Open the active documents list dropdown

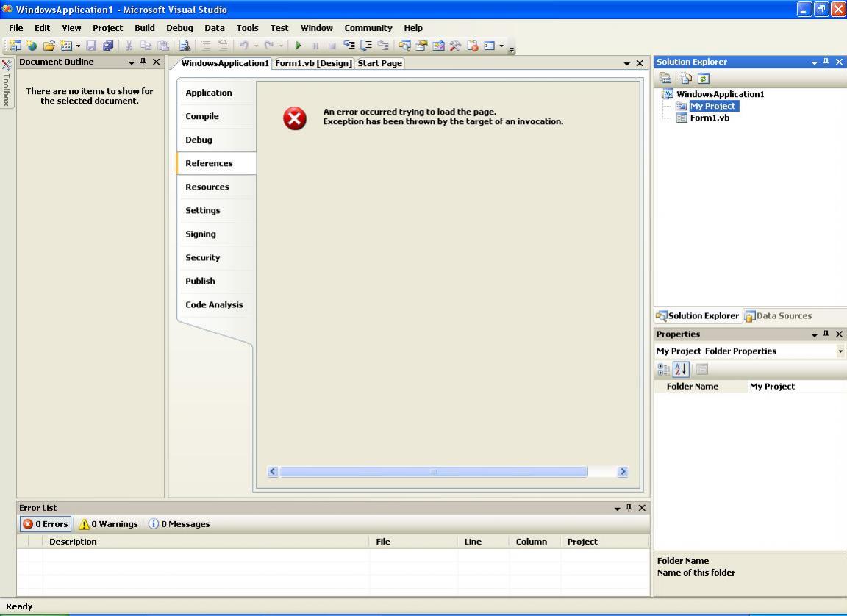(626, 64)
